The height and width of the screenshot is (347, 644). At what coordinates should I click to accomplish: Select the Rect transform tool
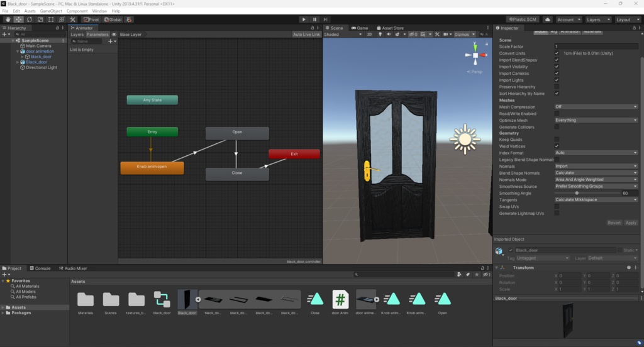tap(51, 19)
